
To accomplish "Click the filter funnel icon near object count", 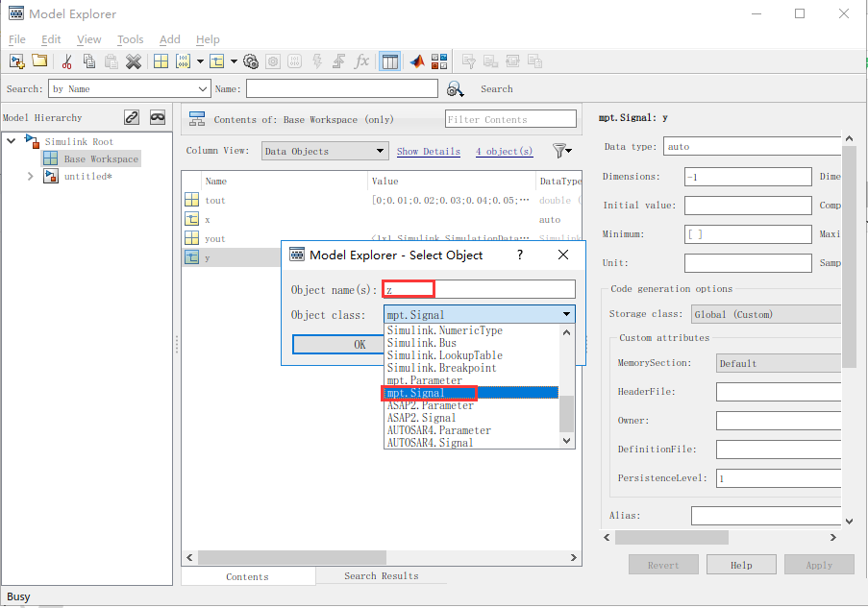I will [562, 151].
